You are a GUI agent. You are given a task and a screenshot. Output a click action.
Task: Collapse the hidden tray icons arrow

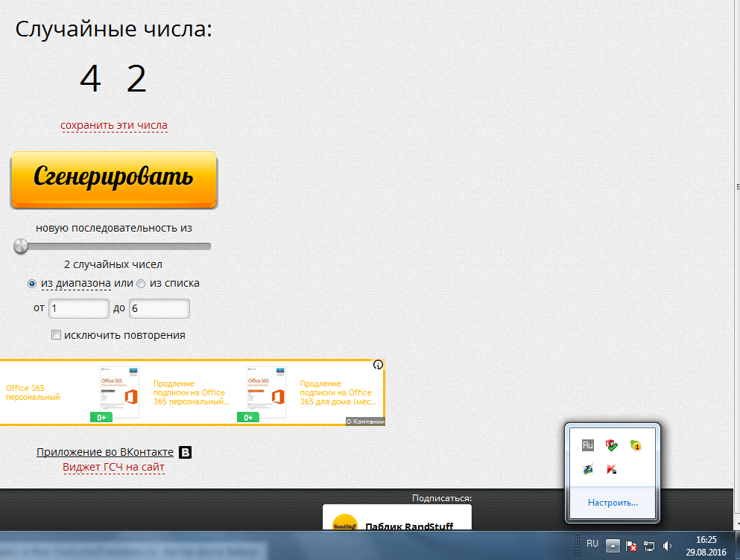[612, 546]
